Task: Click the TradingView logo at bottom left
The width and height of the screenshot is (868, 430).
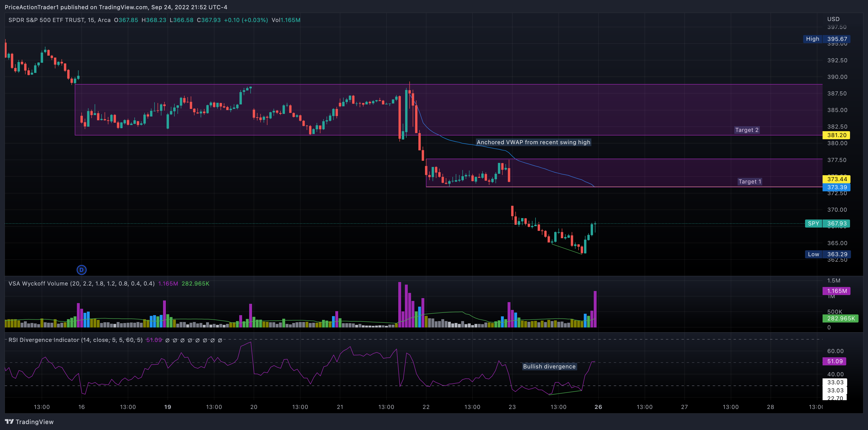Action: 29,422
